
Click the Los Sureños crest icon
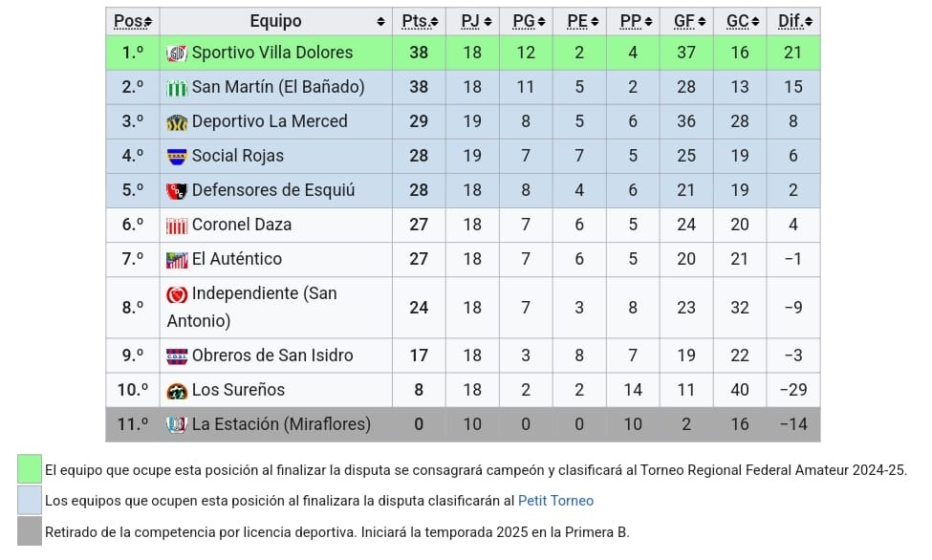coord(177,391)
